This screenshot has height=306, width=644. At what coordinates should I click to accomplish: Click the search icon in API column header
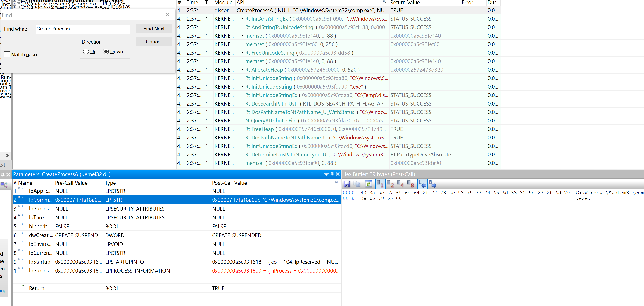[x=384, y=2]
